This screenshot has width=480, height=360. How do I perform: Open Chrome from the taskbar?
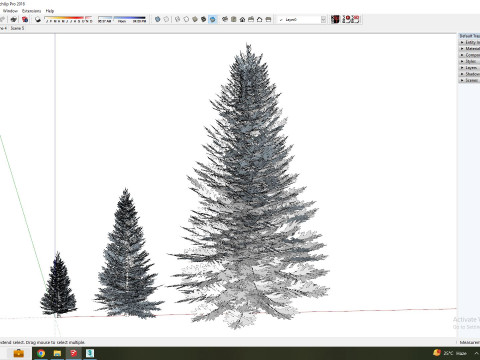tap(41, 353)
